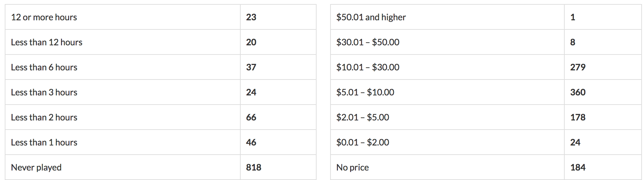Select the "Less than 1 hours" label
This screenshot has height=180, width=644.
[44, 142]
